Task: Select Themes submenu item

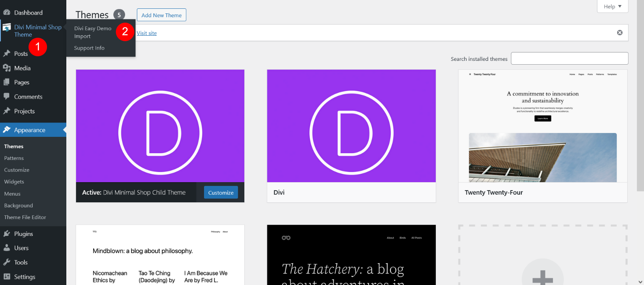Action: 14,146
